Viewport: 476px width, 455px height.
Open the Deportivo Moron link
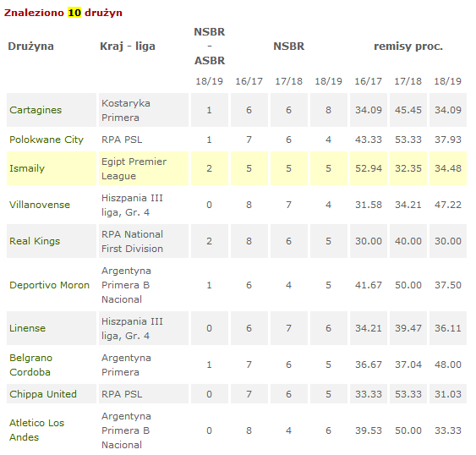click(50, 285)
